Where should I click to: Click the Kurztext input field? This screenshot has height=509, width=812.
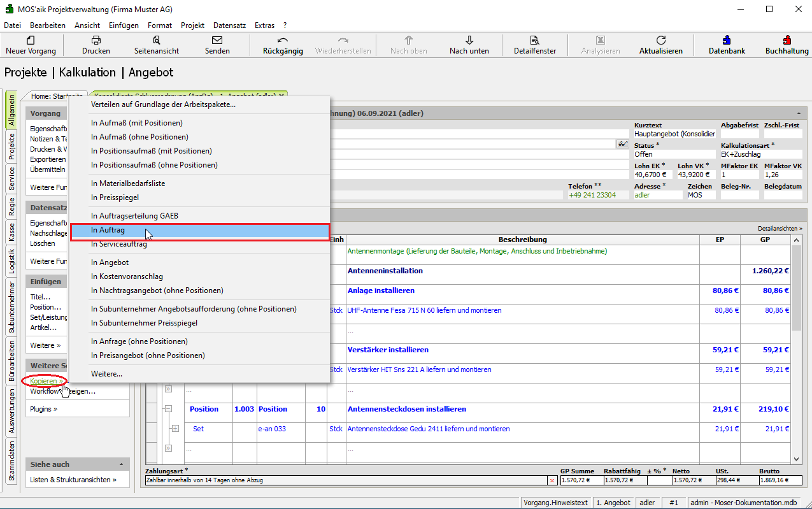pos(674,134)
